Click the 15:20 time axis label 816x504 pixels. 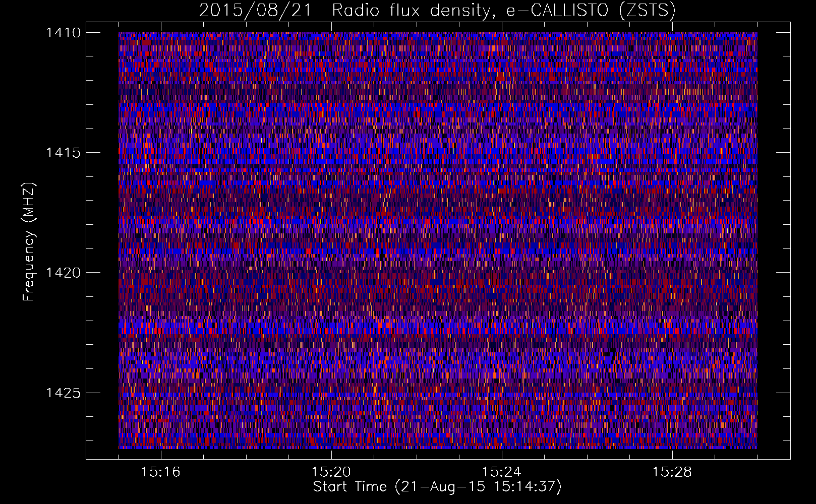click(331, 472)
